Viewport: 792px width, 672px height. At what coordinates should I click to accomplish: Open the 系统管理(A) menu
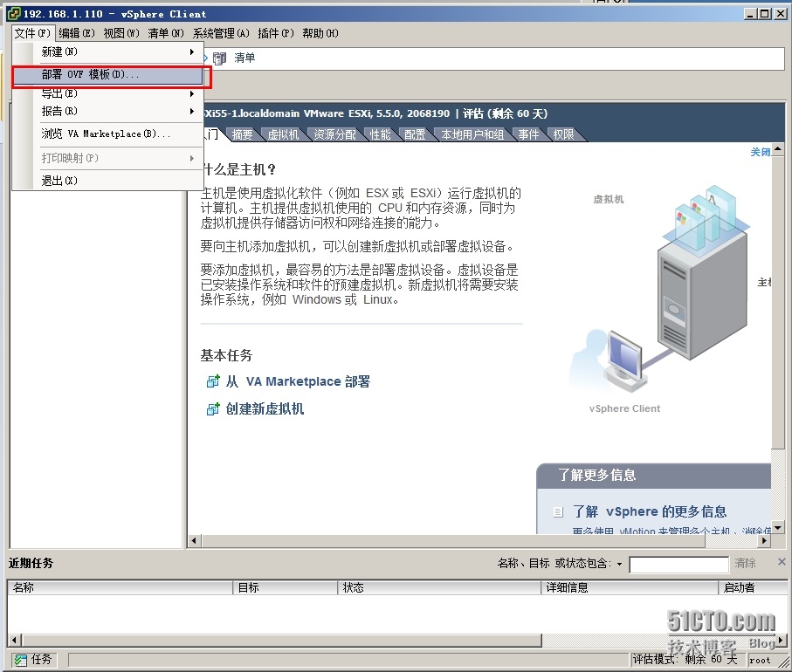click(221, 33)
